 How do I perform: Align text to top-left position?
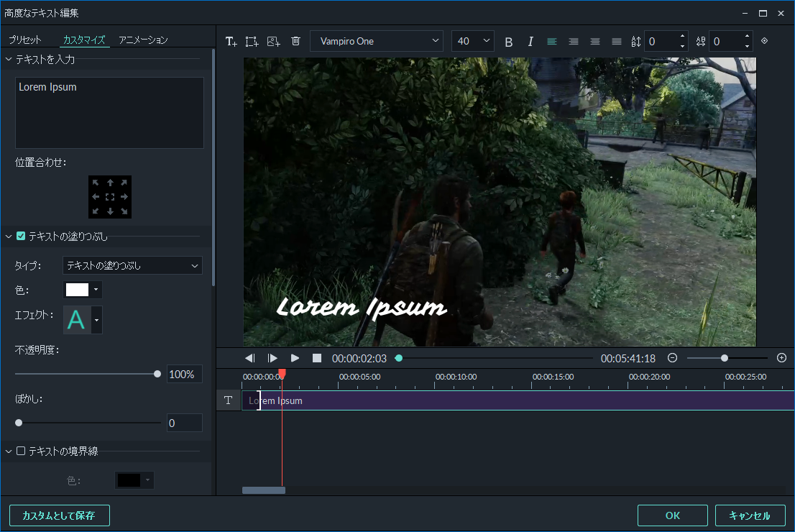tap(96, 183)
